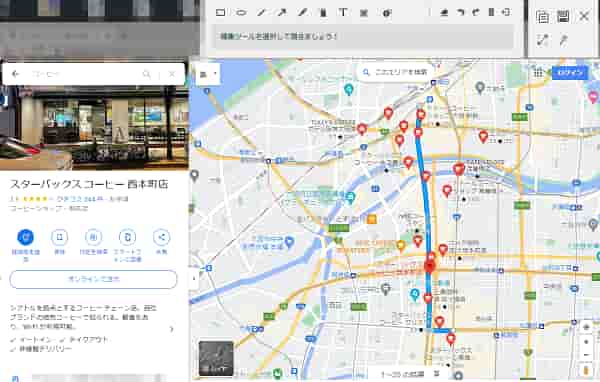Collapse the side panel arrow

194,278
